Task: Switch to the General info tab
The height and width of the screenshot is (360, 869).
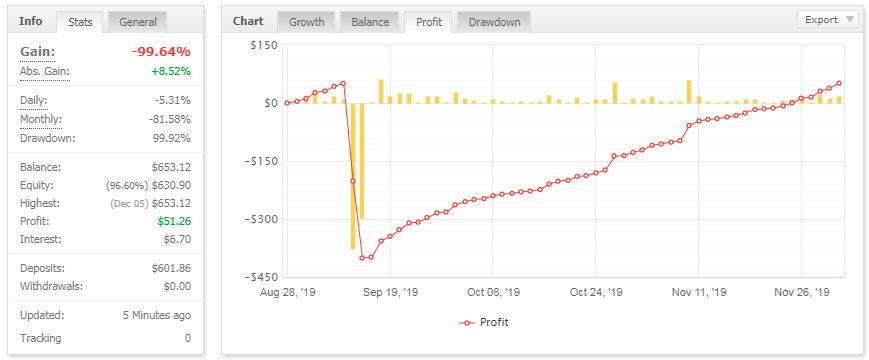Action: [x=138, y=22]
